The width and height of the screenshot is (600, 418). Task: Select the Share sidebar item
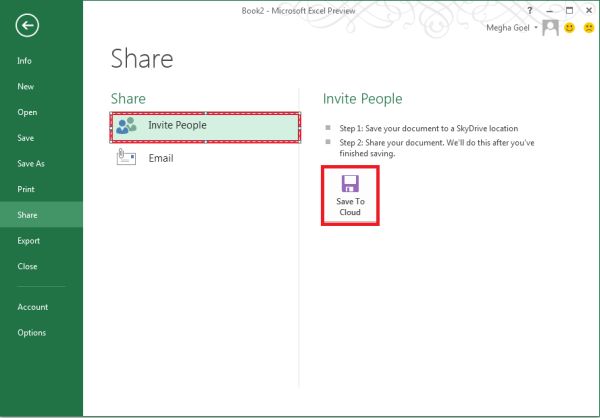pos(41,215)
